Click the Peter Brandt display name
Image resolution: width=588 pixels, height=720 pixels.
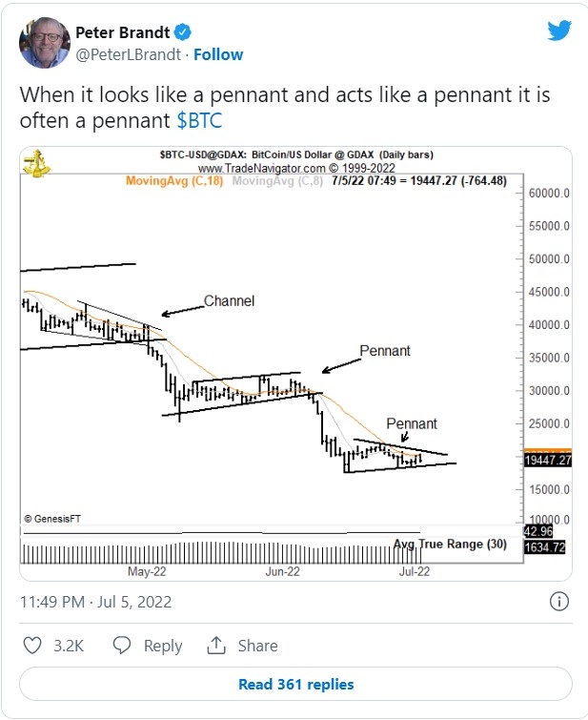point(123,32)
